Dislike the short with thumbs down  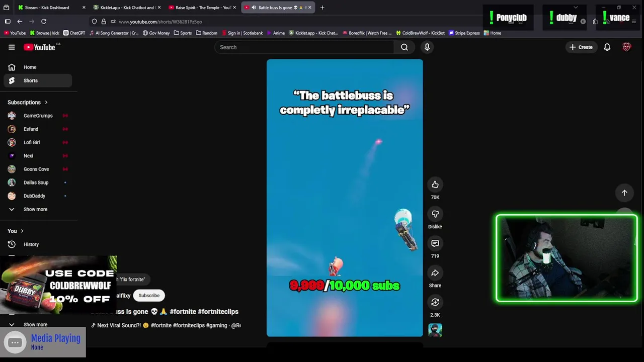point(435,214)
